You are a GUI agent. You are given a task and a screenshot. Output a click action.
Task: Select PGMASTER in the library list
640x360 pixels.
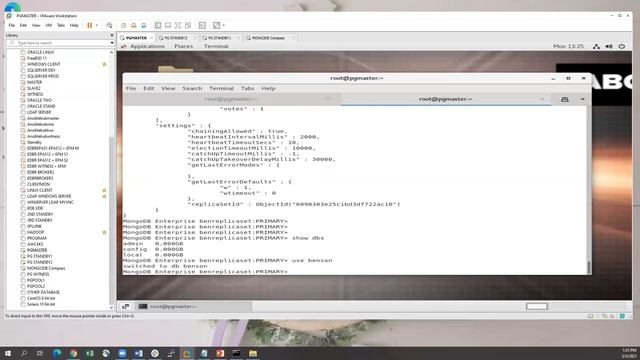coord(37,250)
